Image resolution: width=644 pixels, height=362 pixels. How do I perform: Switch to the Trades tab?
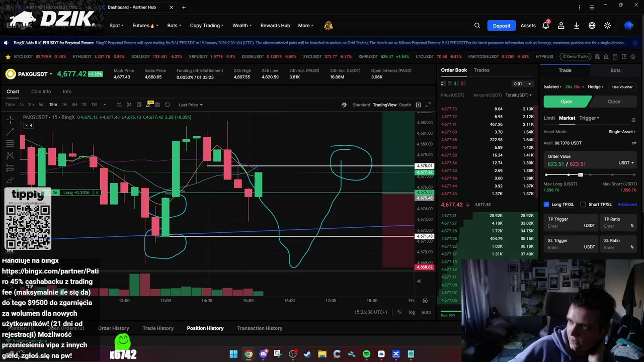[481, 70]
